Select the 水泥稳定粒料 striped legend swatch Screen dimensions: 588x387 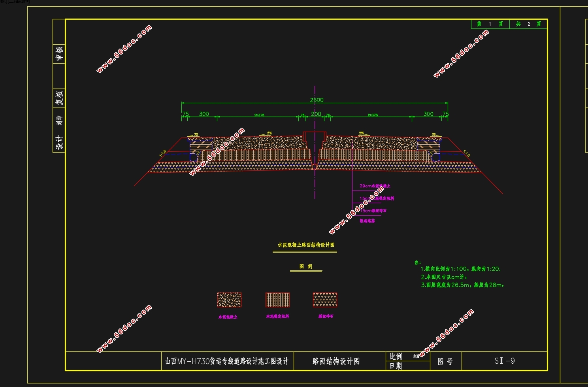tap(277, 300)
